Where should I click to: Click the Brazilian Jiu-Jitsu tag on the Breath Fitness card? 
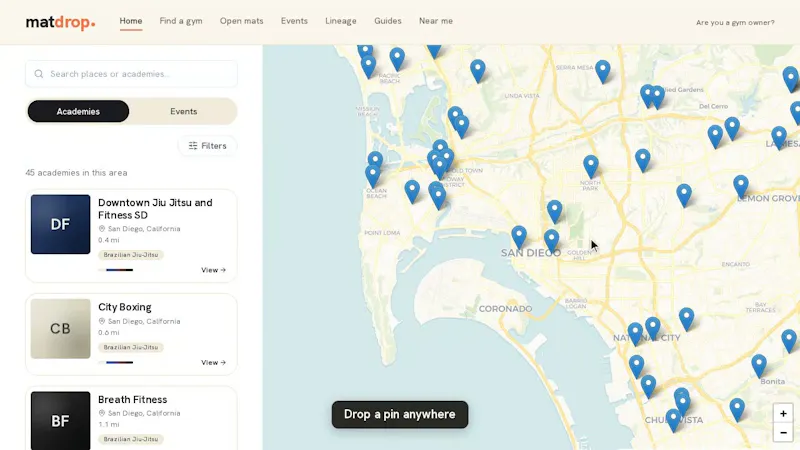click(131, 439)
